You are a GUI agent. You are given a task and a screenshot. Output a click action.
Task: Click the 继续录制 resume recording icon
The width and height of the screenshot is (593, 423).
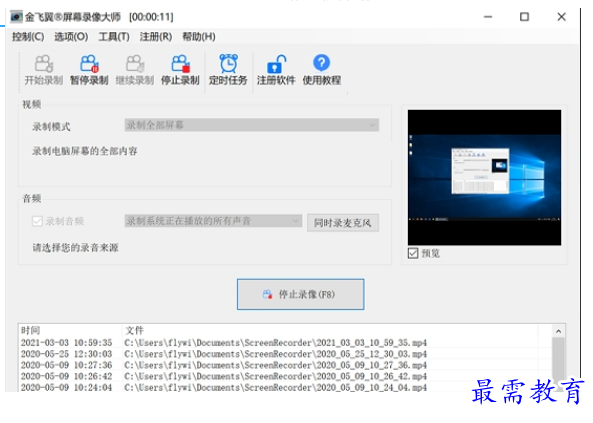[135, 64]
